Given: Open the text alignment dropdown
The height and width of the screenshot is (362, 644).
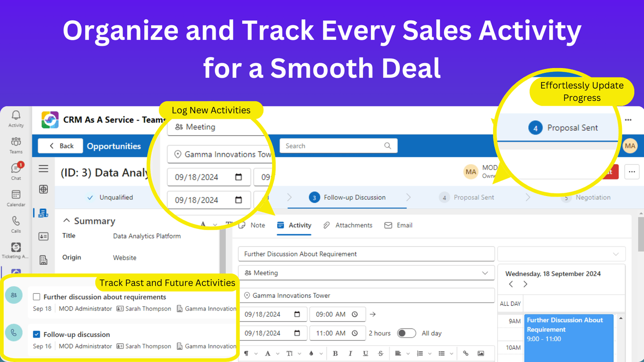Looking at the screenshot, I should (x=401, y=354).
